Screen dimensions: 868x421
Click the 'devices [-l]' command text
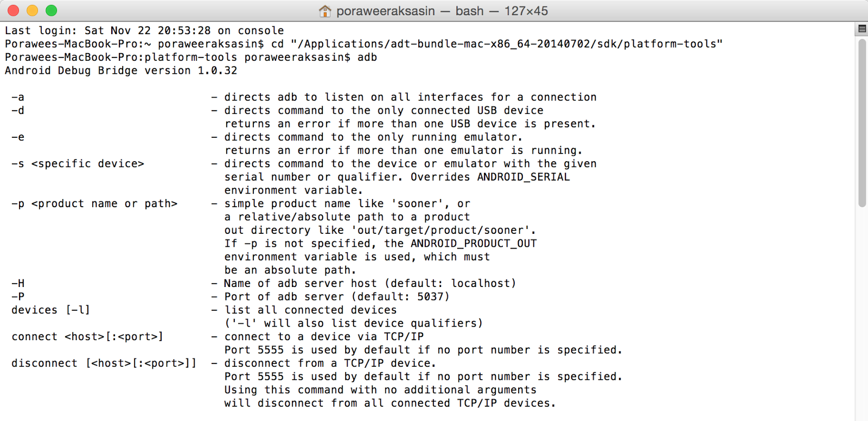(50, 310)
